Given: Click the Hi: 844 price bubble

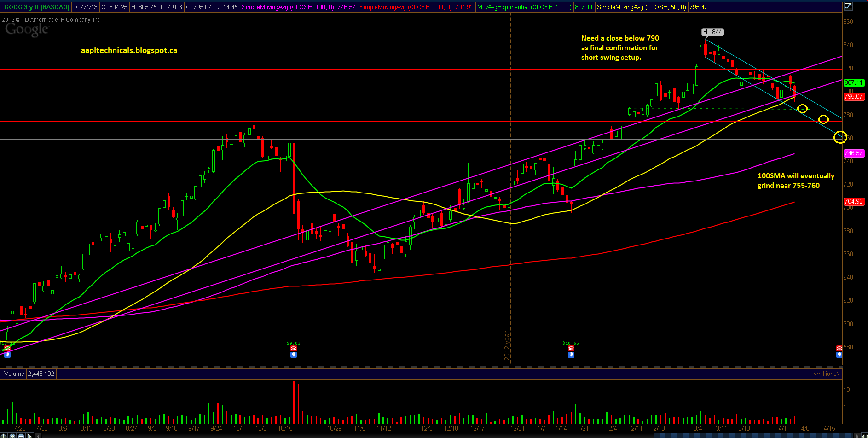Looking at the screenshot, I should pos(712,32).
